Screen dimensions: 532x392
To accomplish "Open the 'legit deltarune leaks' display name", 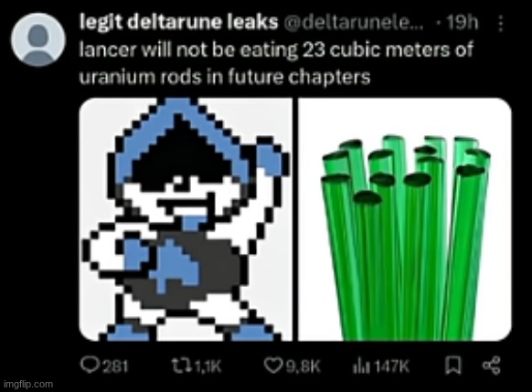I will (178, 22).
